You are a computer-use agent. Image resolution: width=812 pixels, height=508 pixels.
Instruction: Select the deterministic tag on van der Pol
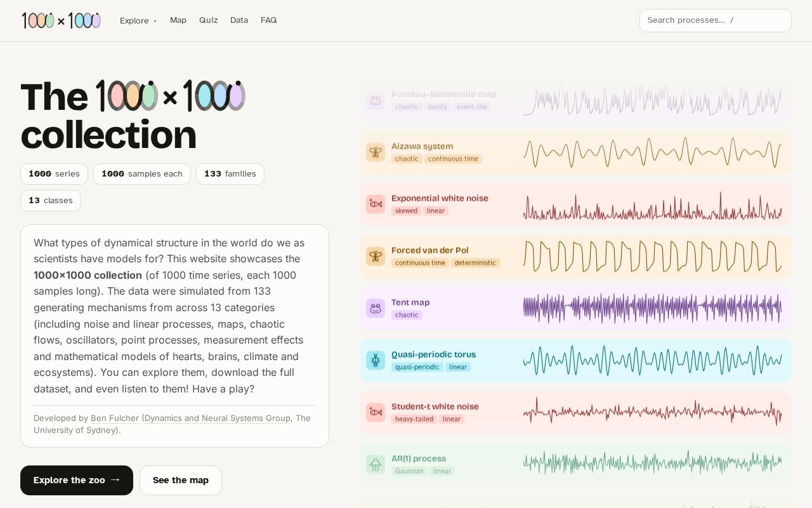475,263
